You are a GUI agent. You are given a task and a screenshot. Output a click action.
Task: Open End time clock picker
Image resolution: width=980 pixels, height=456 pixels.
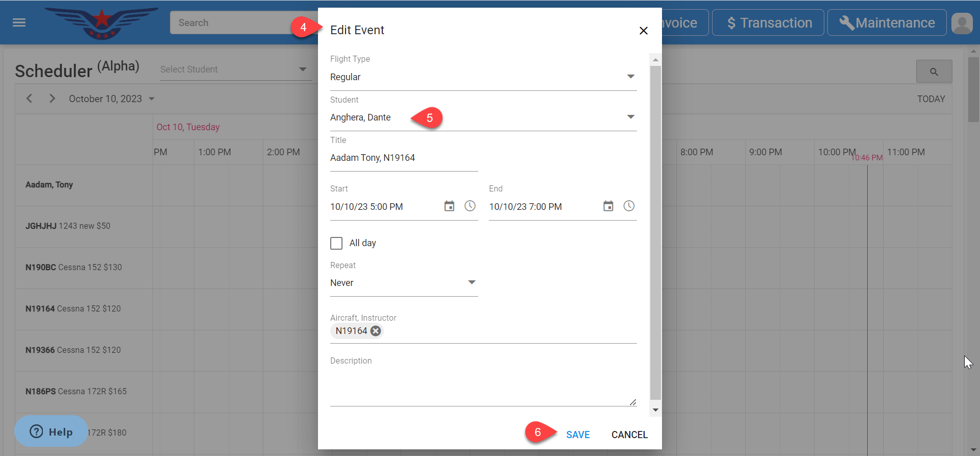(x=629, y=206)
